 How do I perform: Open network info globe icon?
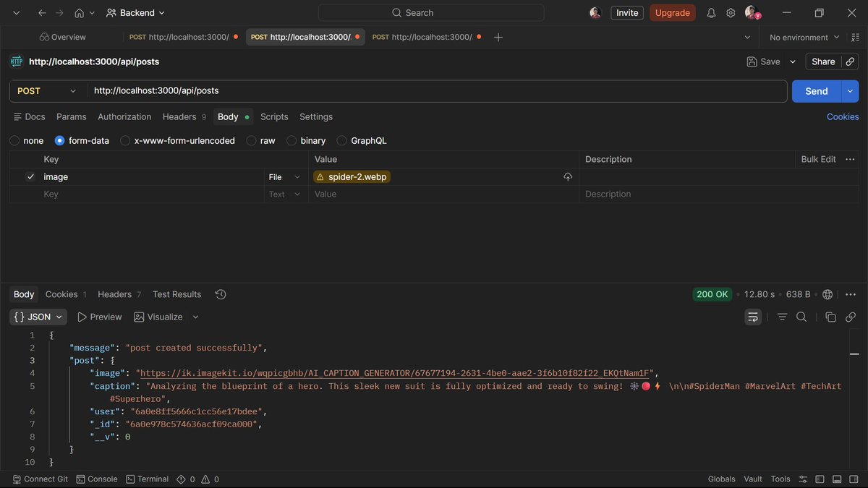click(x=827, y=294)
